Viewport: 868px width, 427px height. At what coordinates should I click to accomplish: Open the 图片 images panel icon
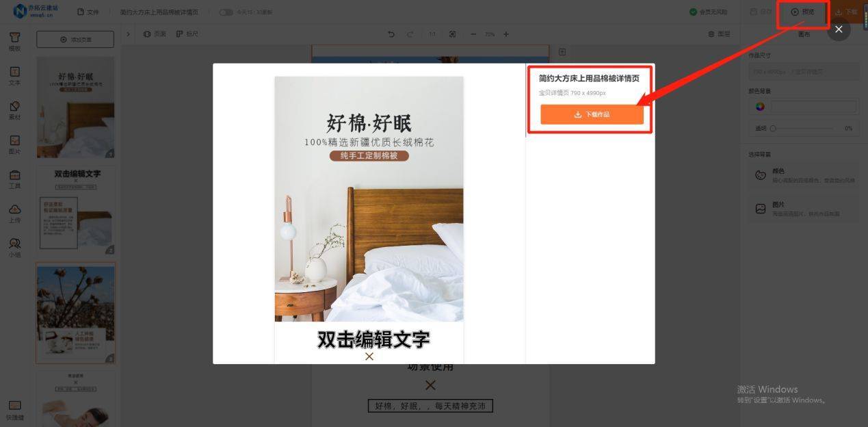pyautogui.click(x=14, y=144)
